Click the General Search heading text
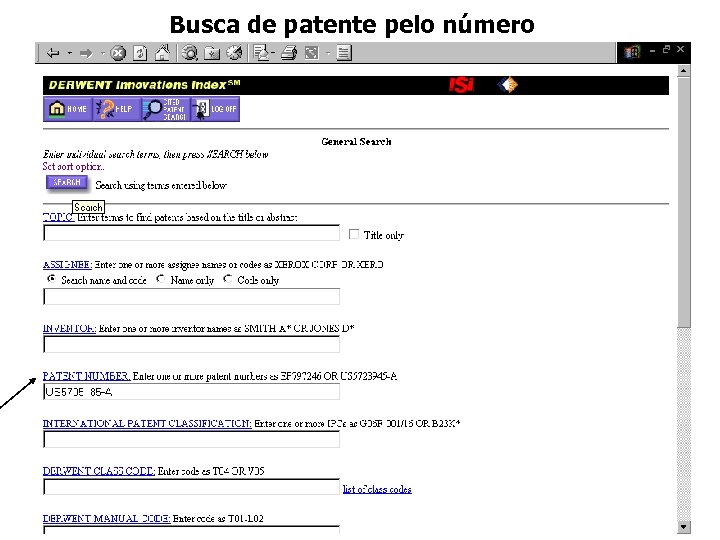Viewport: 720px width, 540px height. [356, 141]
